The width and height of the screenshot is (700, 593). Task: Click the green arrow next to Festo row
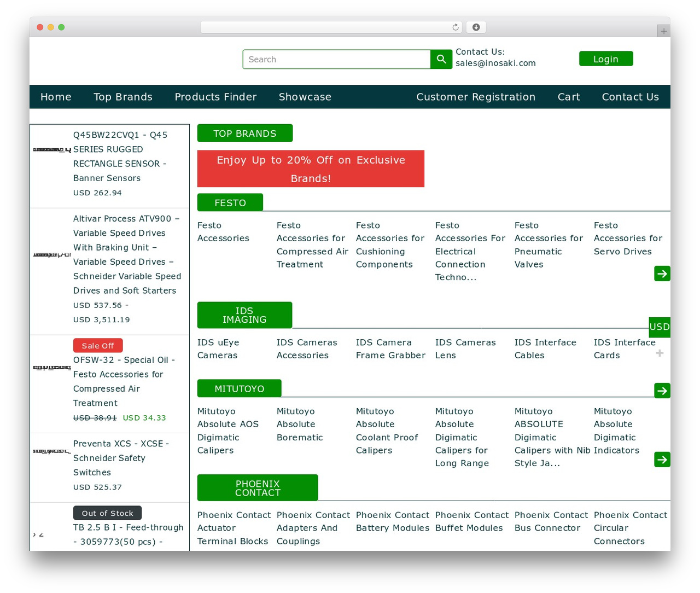662,274
